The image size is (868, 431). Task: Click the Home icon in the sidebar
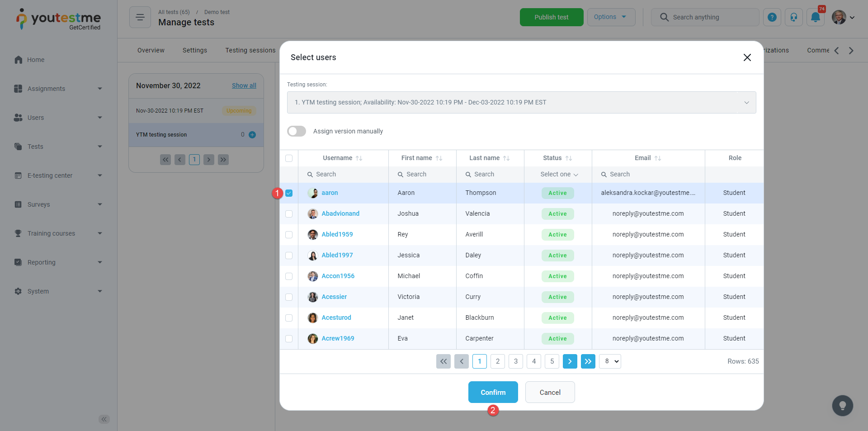[x=18, y=60]
